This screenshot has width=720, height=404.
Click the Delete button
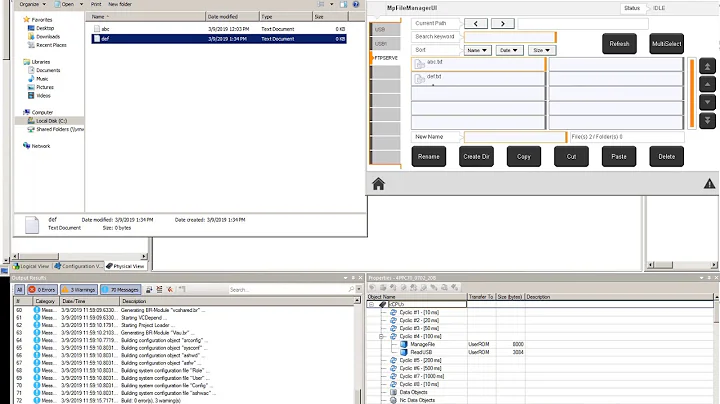tap(666, 157)
